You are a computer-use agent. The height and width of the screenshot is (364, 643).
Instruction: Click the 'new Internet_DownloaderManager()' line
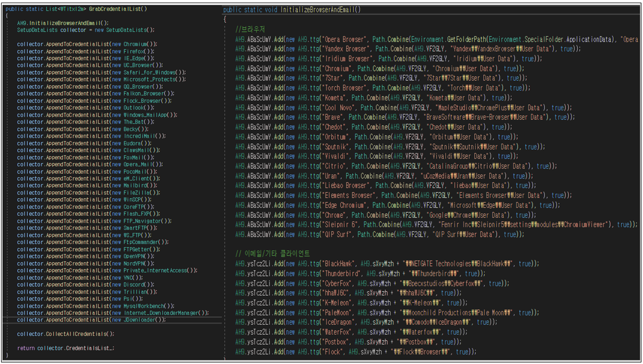[113, 313]
